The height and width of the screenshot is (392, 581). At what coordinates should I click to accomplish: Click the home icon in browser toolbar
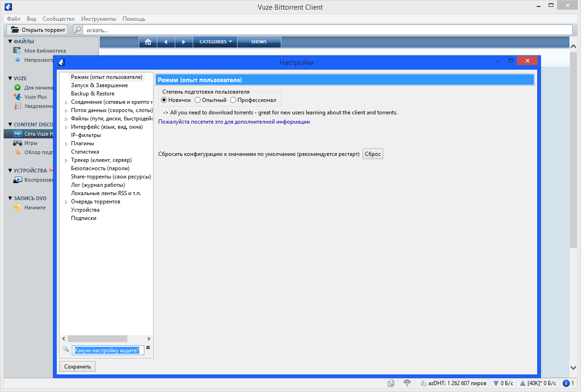(148, 42)
